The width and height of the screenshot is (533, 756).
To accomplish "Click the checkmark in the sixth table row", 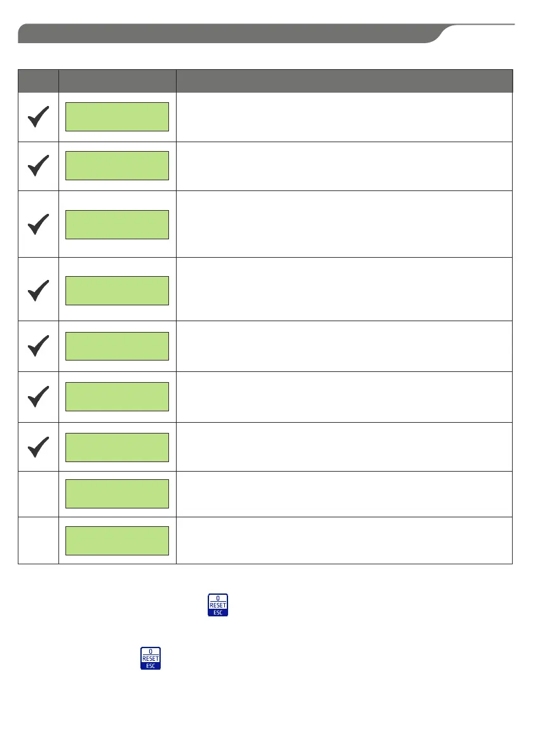I will [39, 396].
